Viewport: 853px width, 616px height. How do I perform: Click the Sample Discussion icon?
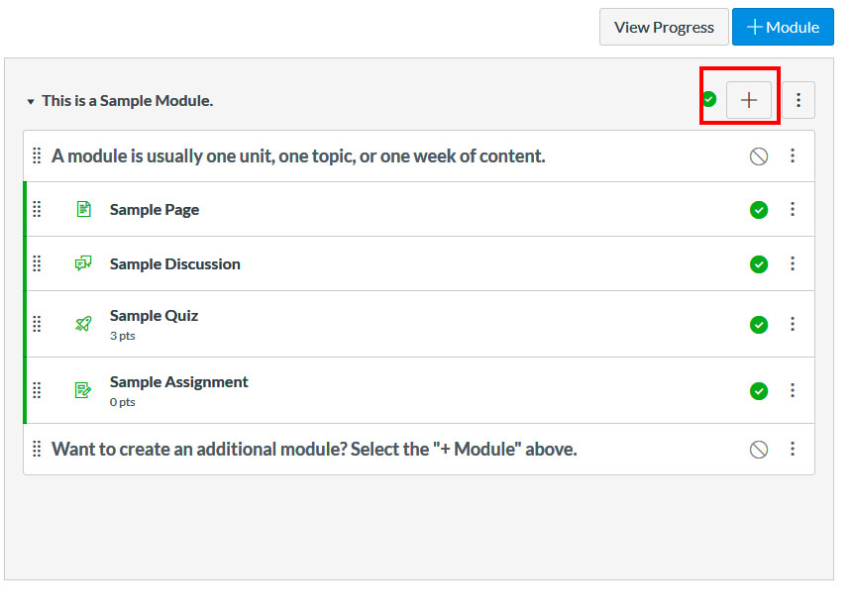pyautogui.click(x=83, y=263)
